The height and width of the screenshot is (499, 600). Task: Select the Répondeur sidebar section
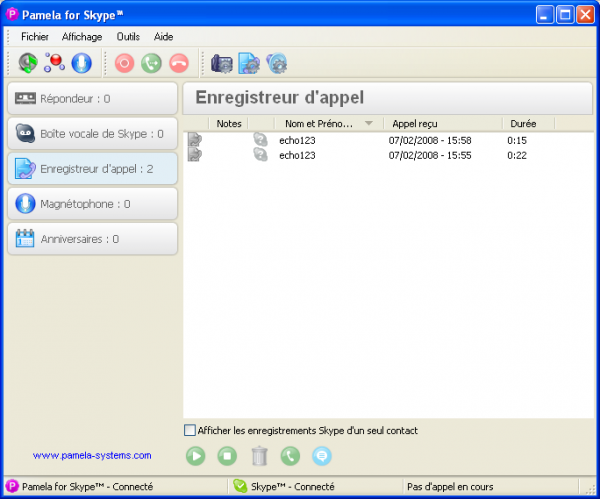(92, 99)
